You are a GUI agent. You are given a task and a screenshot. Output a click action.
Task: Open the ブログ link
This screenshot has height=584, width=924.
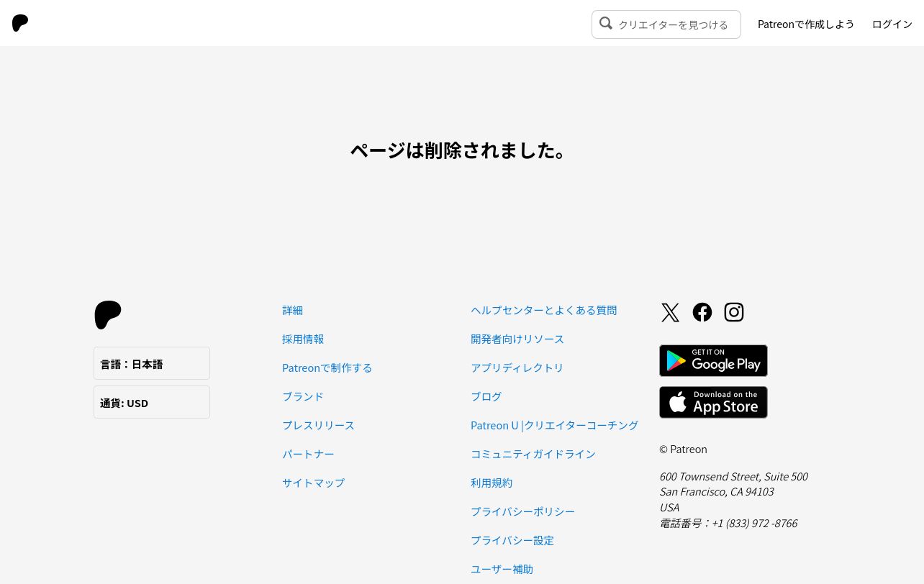[486, 396]
